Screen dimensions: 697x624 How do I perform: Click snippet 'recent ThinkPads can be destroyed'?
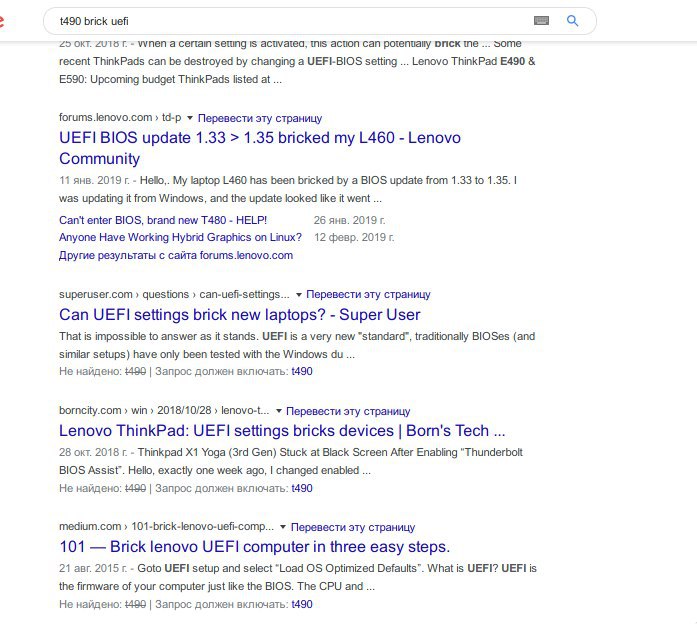click(x=297, y=61)
